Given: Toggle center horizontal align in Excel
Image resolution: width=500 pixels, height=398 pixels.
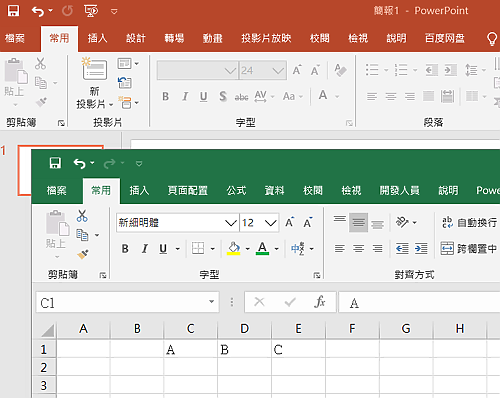Looking at the screenshot, I should [x=359, y=249].
